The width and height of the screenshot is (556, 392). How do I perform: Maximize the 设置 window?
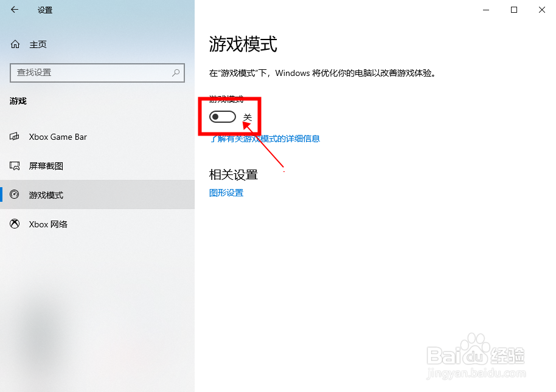coord(514,10)
